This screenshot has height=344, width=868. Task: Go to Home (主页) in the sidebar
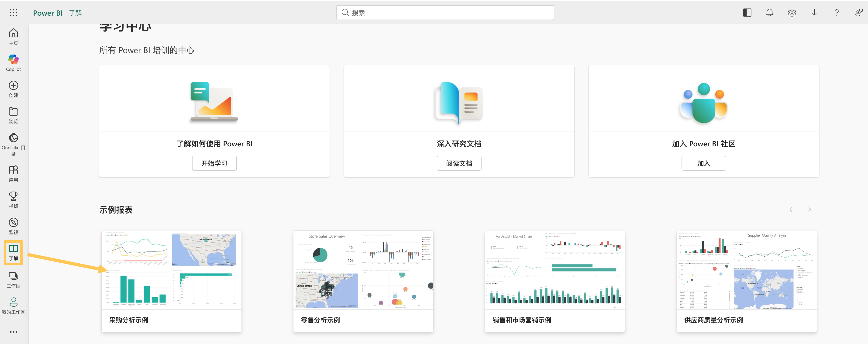point(14,37)
